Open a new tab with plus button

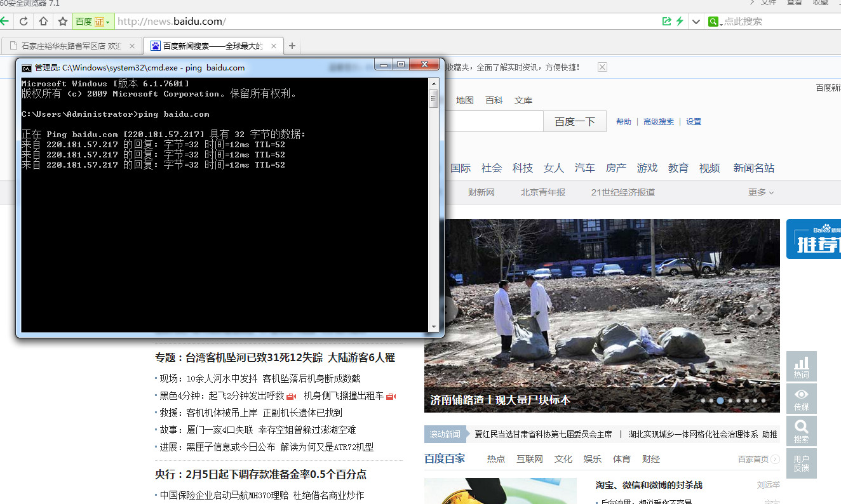(x=292, y=46)
